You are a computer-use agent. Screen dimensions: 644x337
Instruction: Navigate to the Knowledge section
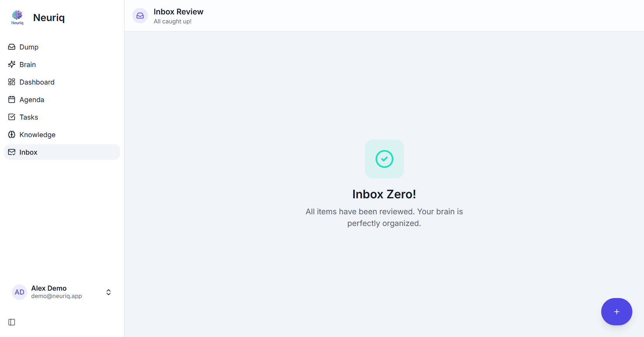62,134
